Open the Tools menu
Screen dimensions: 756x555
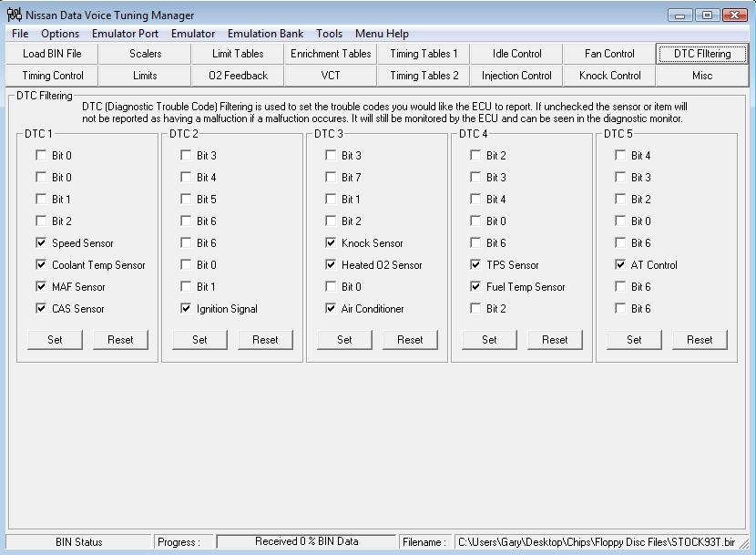point(329,34)
